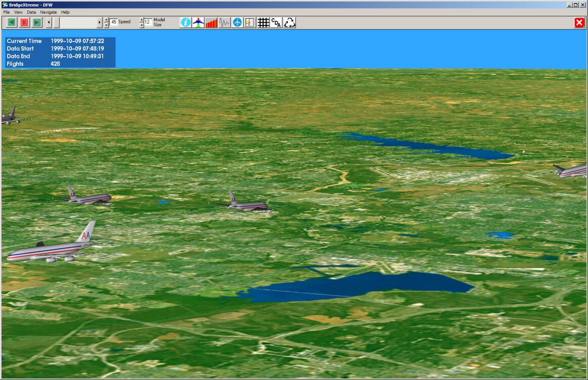Toggle the grid overlay icon
Image resolution: width=588 pixels, height=380 pixels.
pyautogui.click(x=263, y=22)
